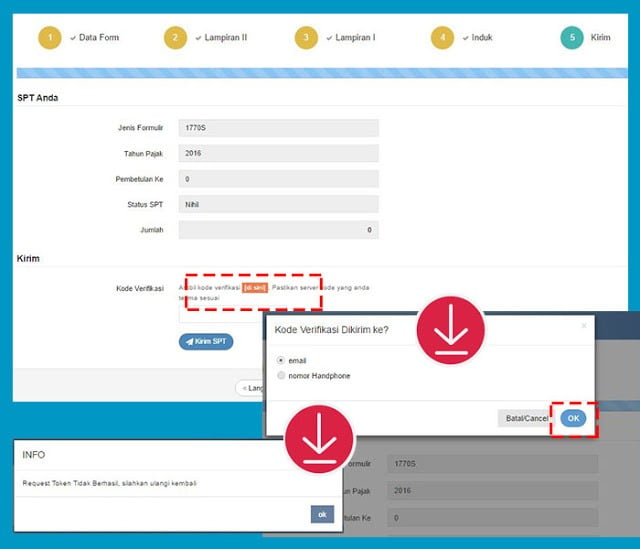
Task: Click the striped blue progress bar
Action: coord(322,73)
